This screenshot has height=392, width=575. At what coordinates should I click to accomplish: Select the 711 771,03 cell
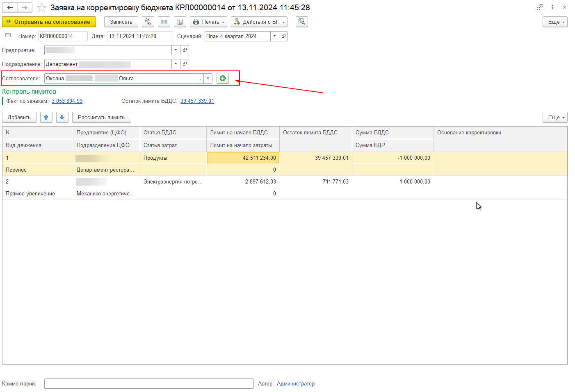click(316, 181)
